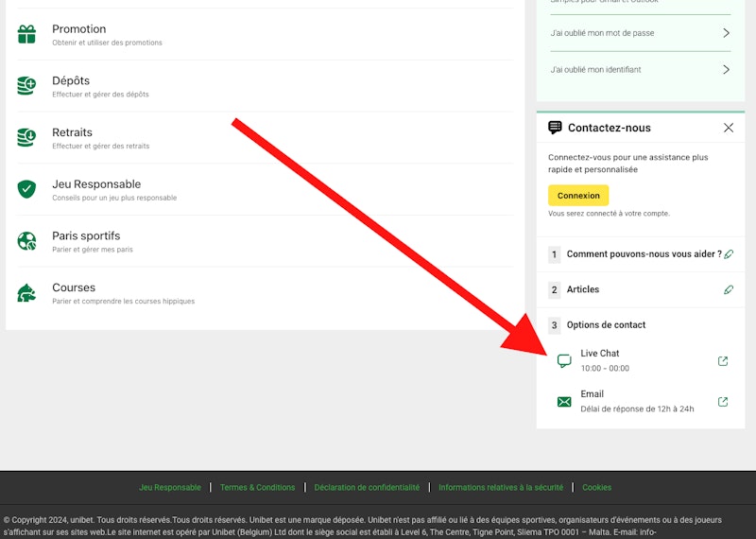Click the Live Chat speech bubble icon

coord(564,360)
